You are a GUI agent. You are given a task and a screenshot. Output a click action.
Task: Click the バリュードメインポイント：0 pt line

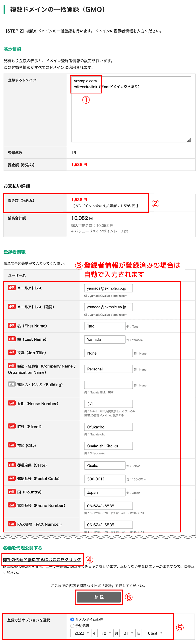point(100,231)
